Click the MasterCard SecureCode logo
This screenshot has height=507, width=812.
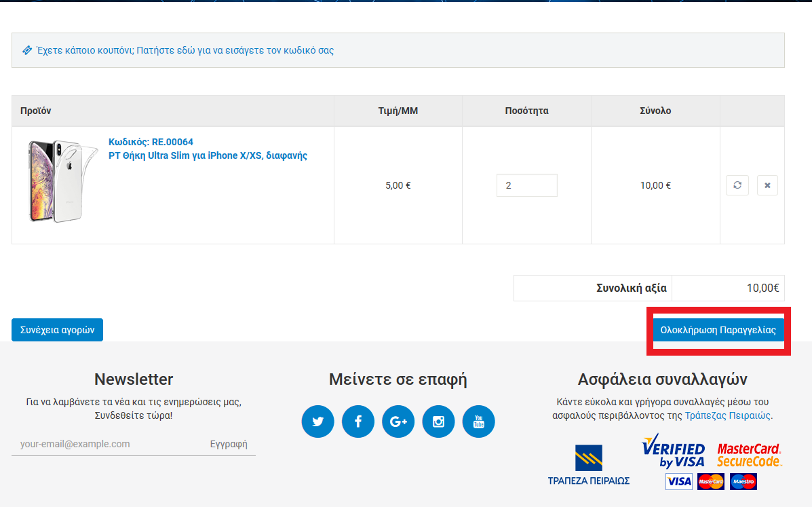[749, 455]
